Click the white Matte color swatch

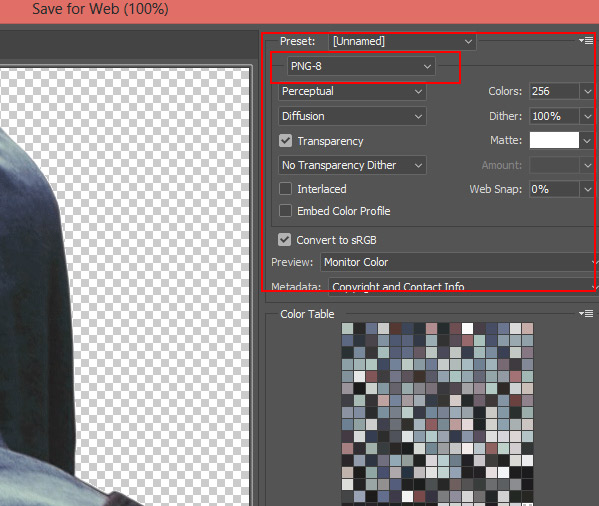point(554,140)
